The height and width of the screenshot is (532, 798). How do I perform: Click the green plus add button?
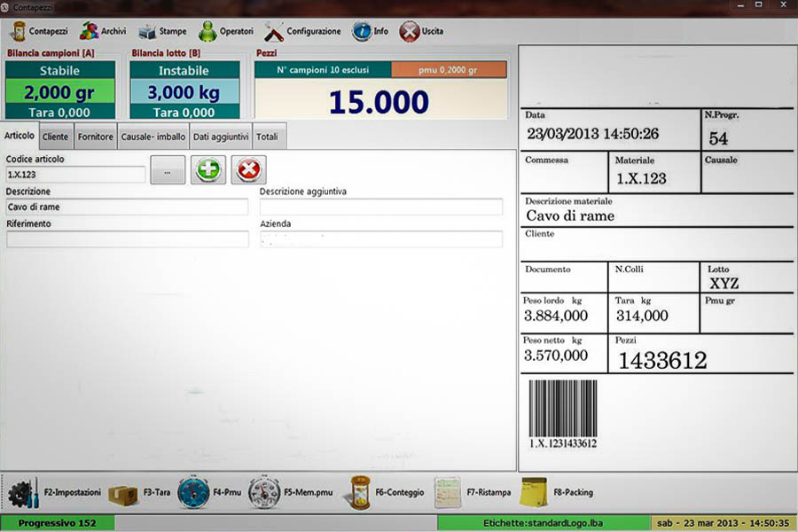coord(207,170)
